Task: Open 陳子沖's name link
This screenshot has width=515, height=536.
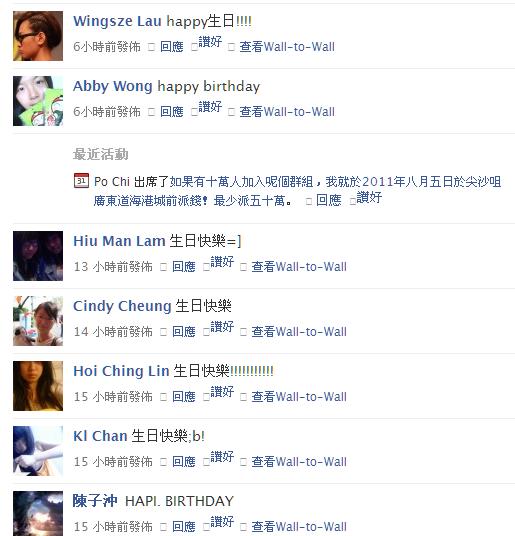Action: click(x=95, y=501)
